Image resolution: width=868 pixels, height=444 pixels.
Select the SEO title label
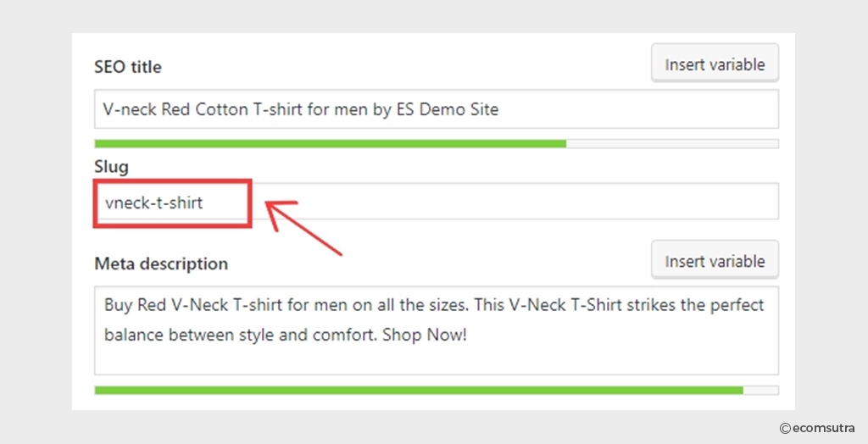pos(128,67)
